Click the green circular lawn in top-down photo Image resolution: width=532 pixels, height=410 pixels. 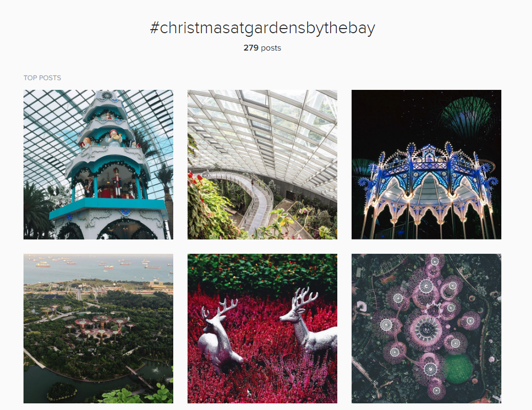pyautogui.click(x=458, y=369)
